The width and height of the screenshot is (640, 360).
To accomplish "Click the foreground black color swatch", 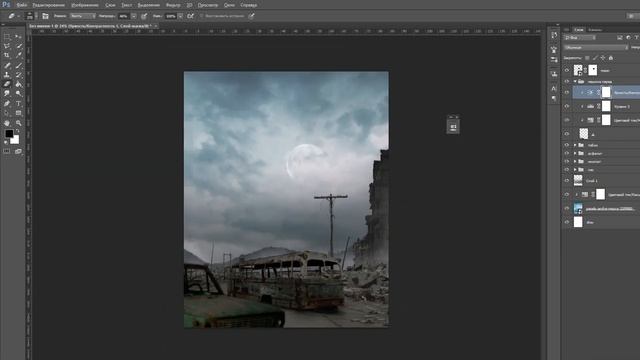I will pyautogui.click(x=9, y=133).
